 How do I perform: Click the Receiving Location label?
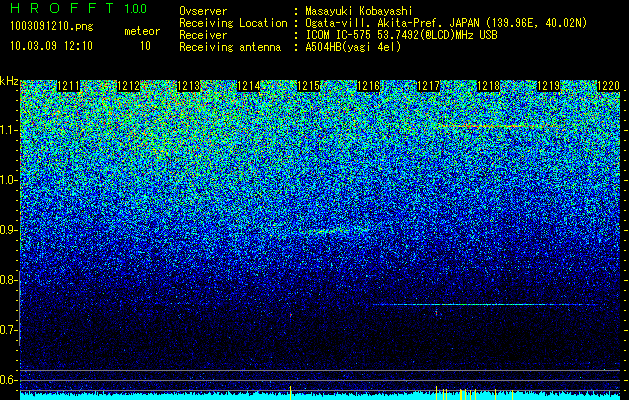click(x=233, y=24)
